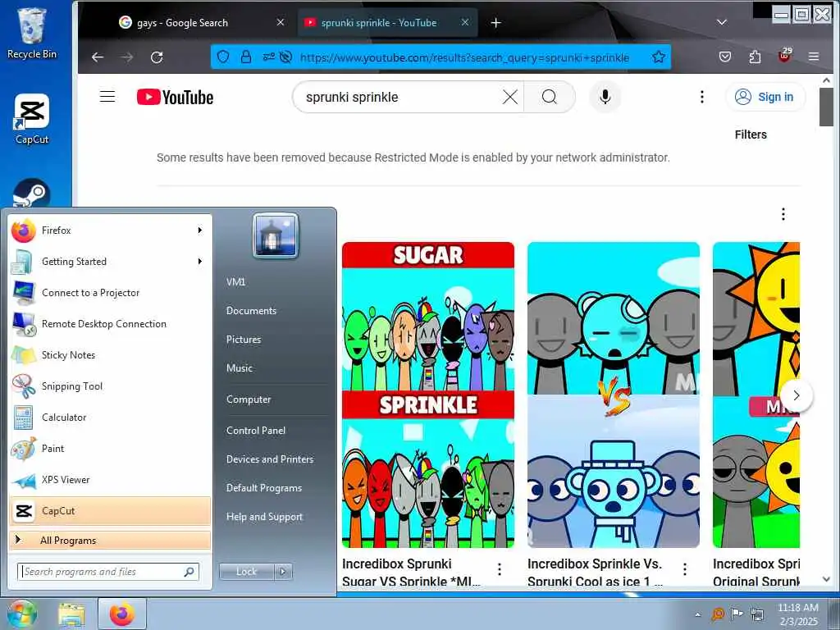Open the Firefox application hamburger menu

(x=814, y=57)
